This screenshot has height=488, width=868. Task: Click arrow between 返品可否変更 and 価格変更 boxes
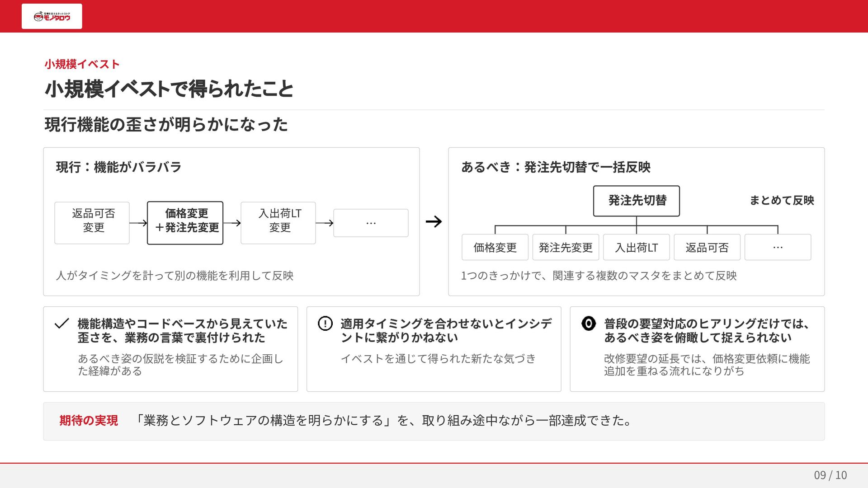[x=138, y=223]
